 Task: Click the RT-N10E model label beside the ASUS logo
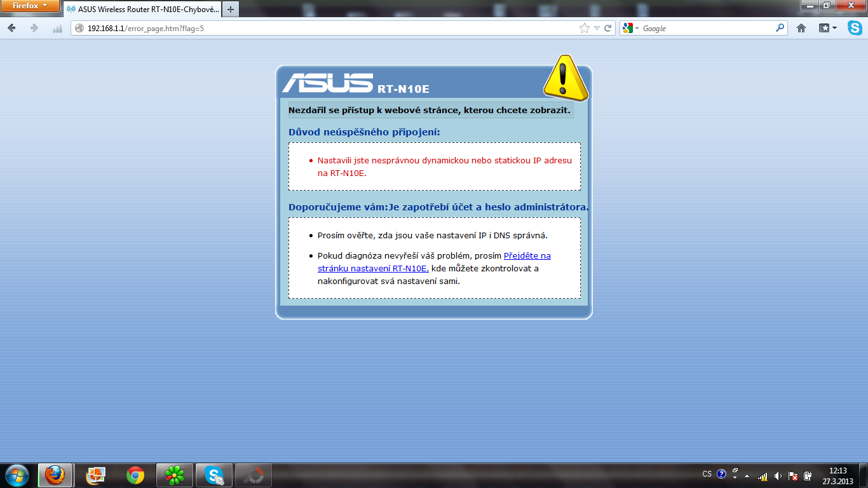point(403,89)
